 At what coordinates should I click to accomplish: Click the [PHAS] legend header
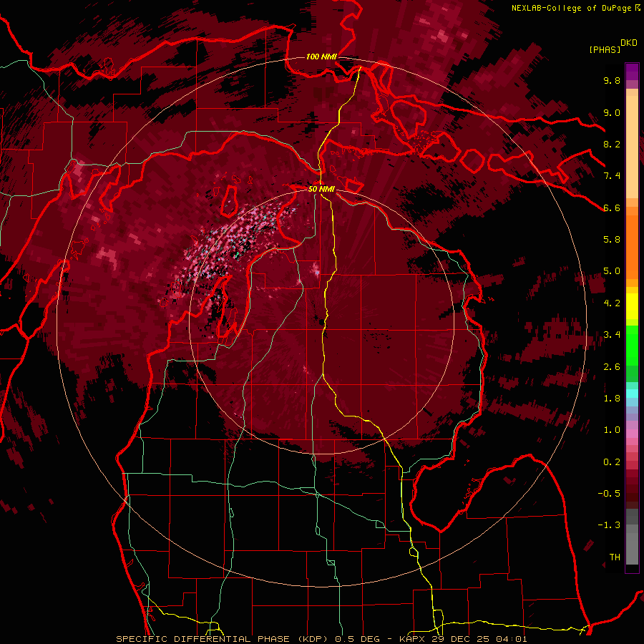click(605, 49)
